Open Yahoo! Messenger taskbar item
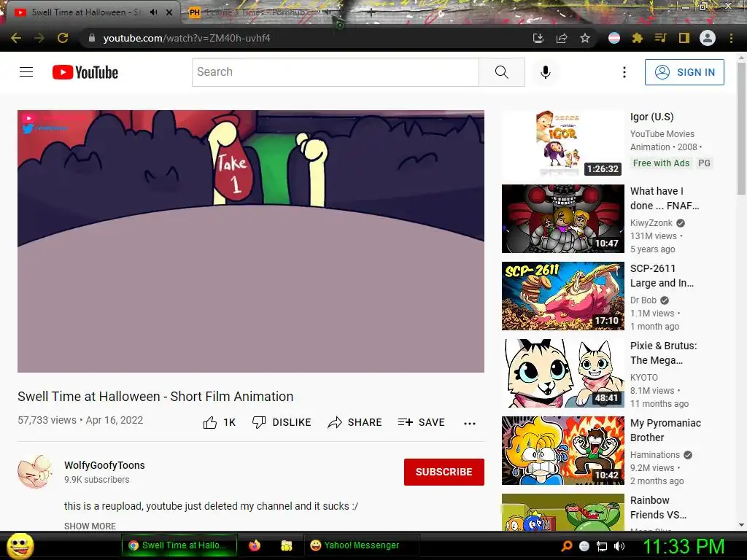This screenshot has height=560, width=747. point(362,545)
